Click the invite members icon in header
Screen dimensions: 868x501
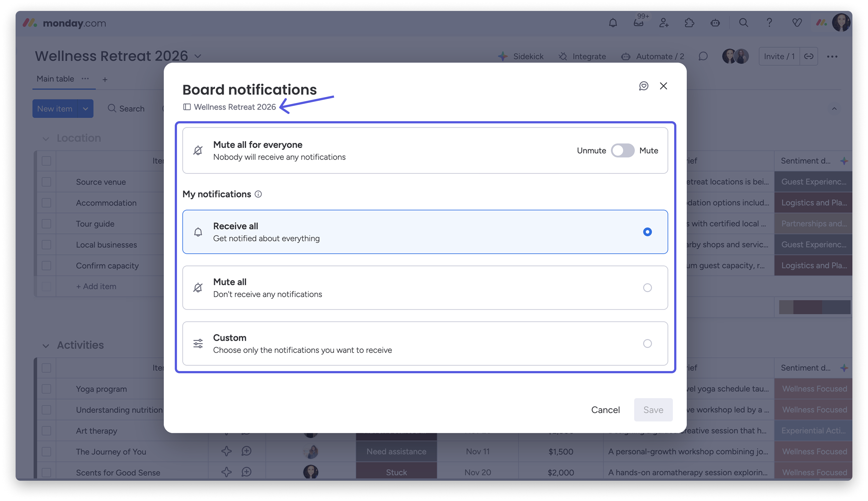[664, 23]
